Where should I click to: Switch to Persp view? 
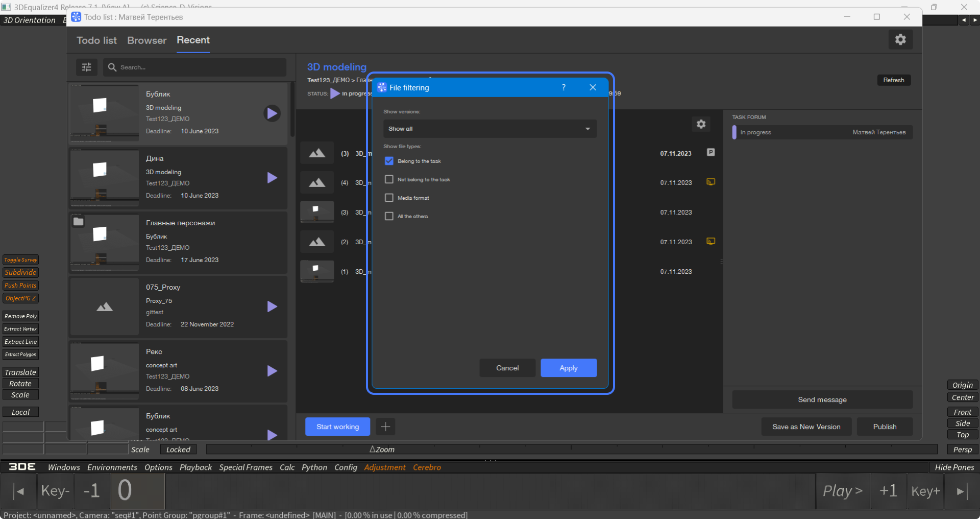point(963,450)
